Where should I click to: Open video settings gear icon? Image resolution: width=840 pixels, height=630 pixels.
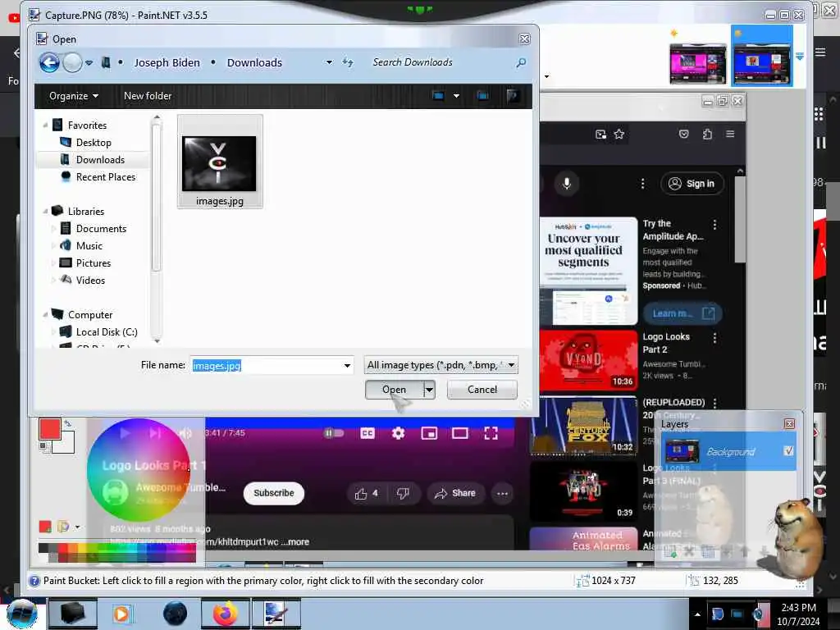(x=398, y=433)
